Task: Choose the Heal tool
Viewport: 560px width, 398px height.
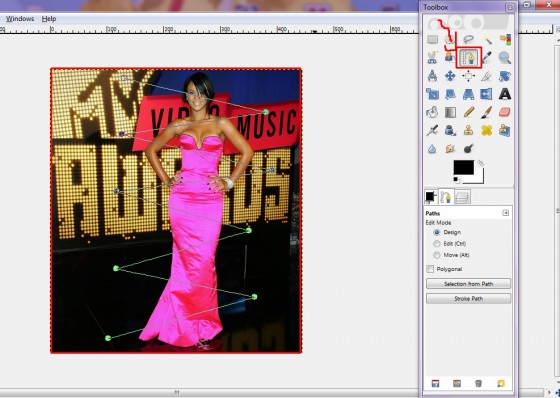Action: coord(486,130)
